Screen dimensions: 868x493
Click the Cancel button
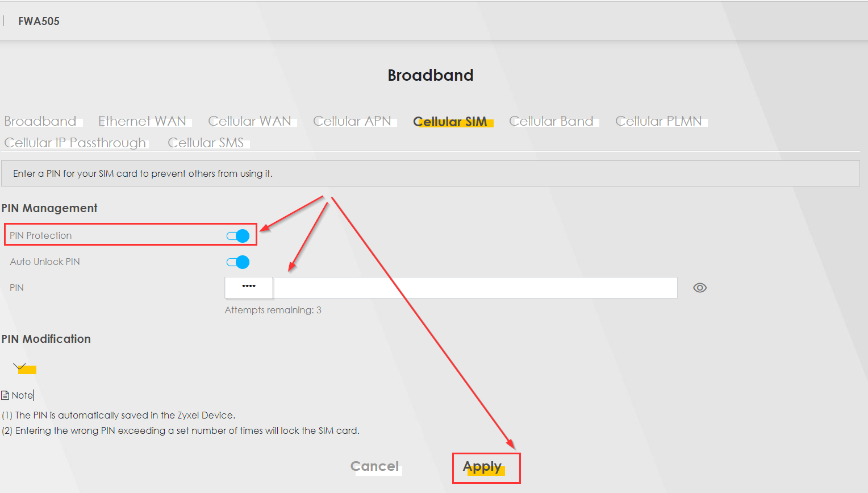click(x=374, y=466)
